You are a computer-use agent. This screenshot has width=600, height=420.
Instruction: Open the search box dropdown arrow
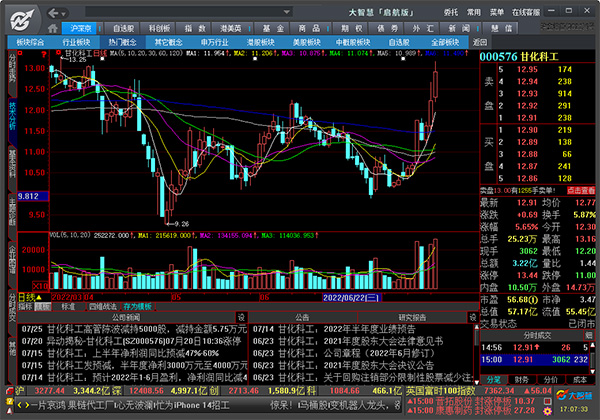coord(286,12)
